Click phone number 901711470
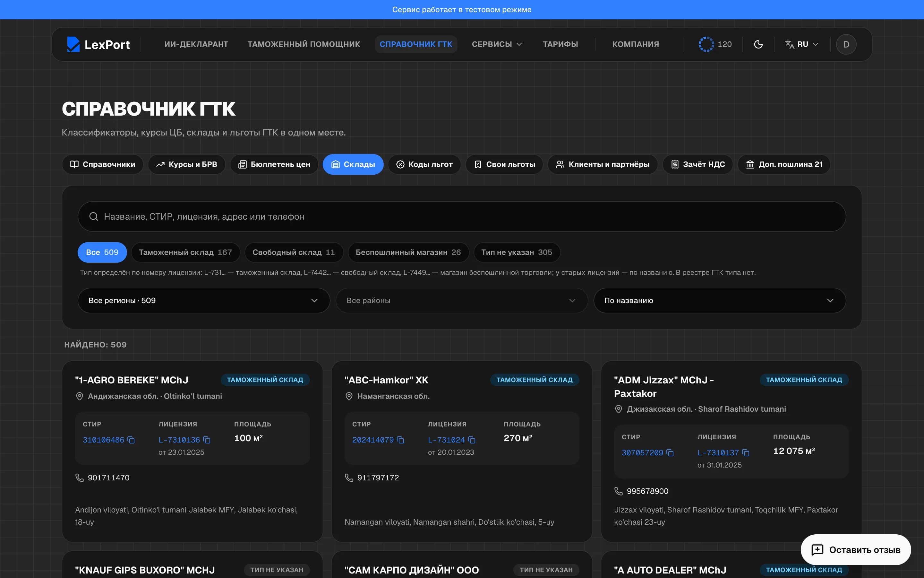 tap(108, 478)
